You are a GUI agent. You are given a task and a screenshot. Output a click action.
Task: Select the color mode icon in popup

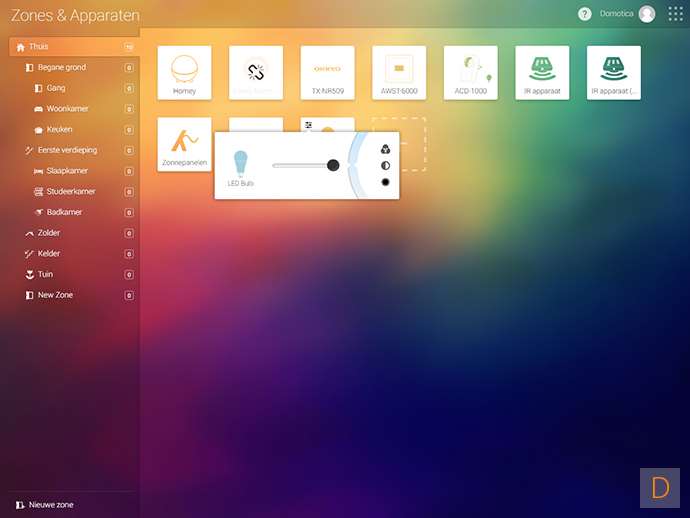385,149
